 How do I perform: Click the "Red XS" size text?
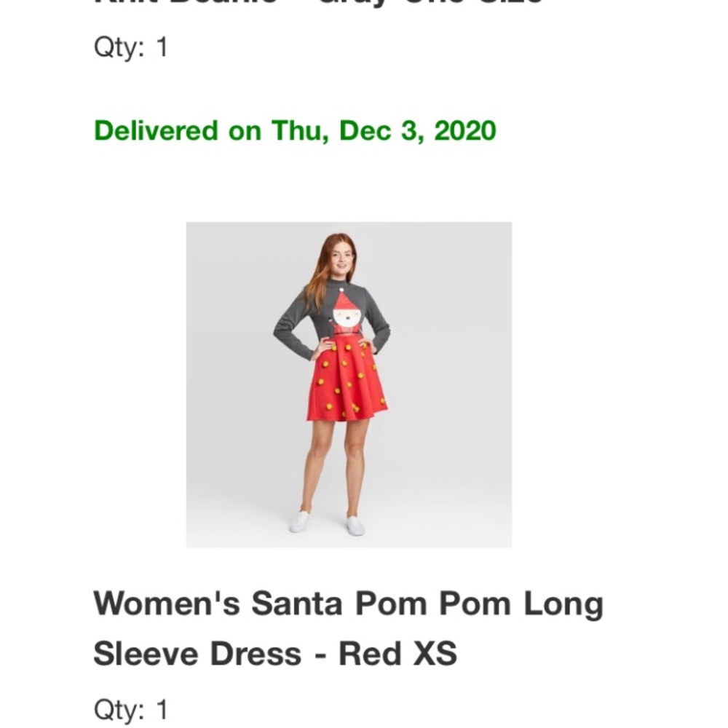397,654
